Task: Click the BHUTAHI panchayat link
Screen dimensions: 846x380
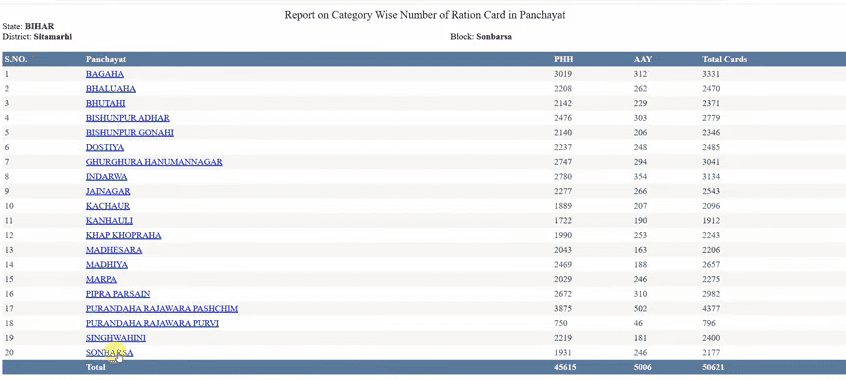Action: pos(105,103)
